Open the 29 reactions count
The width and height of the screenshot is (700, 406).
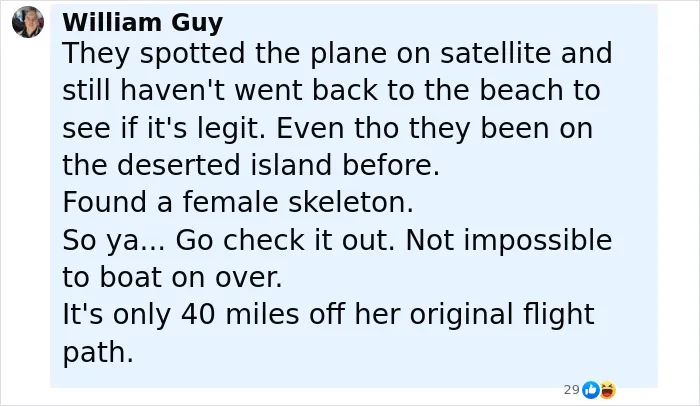(571, 390)
